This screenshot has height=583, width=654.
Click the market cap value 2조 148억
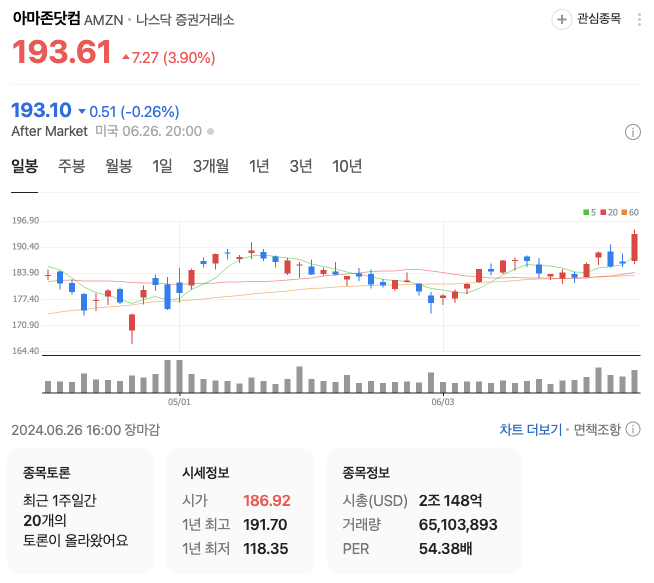pos(450,500)
